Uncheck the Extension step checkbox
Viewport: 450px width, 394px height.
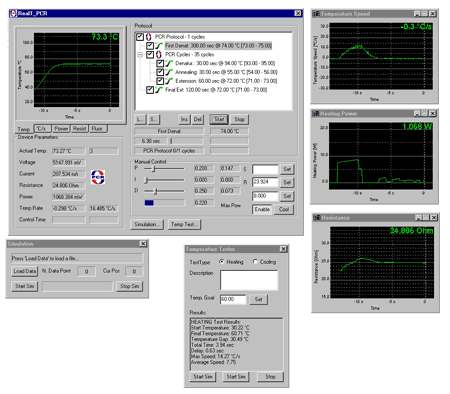[x=160, y=81]
